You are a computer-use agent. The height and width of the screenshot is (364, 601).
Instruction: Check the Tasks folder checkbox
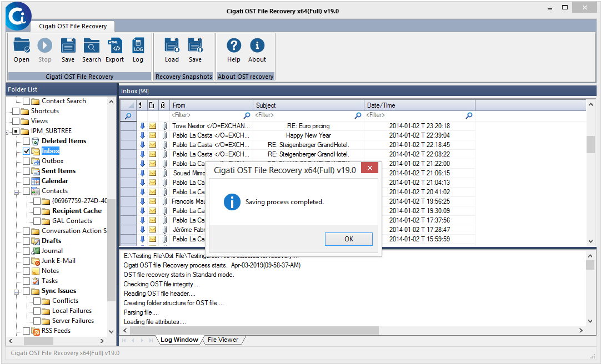tap(27, 281)
